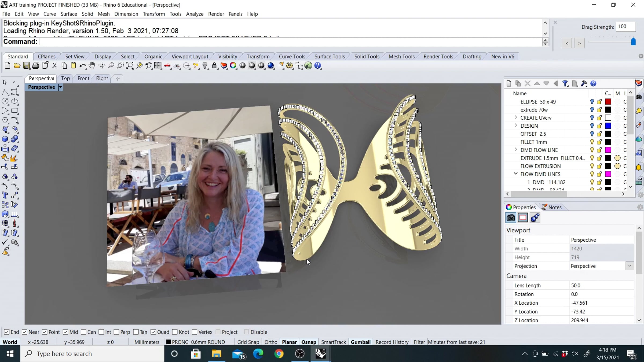Toggle visibility bulb for ELLIPSE 59 x 49 layer
The image size is (644, 362).
coord(592,102)
